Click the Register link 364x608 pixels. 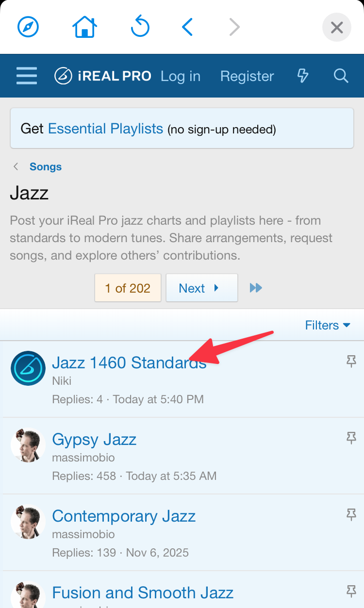pos(247,76)
